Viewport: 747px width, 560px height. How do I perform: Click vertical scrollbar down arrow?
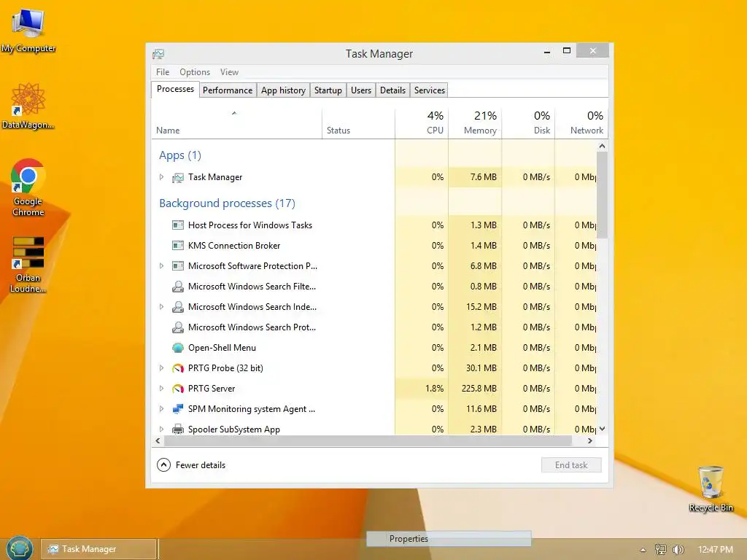coord(602,429)
